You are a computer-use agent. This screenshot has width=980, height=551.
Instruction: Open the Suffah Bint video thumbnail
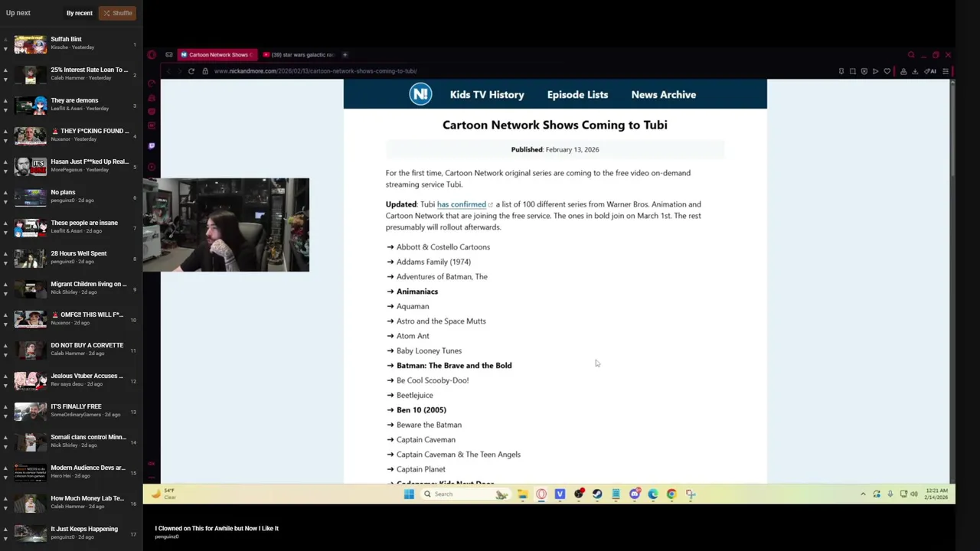tap(30, 44)
